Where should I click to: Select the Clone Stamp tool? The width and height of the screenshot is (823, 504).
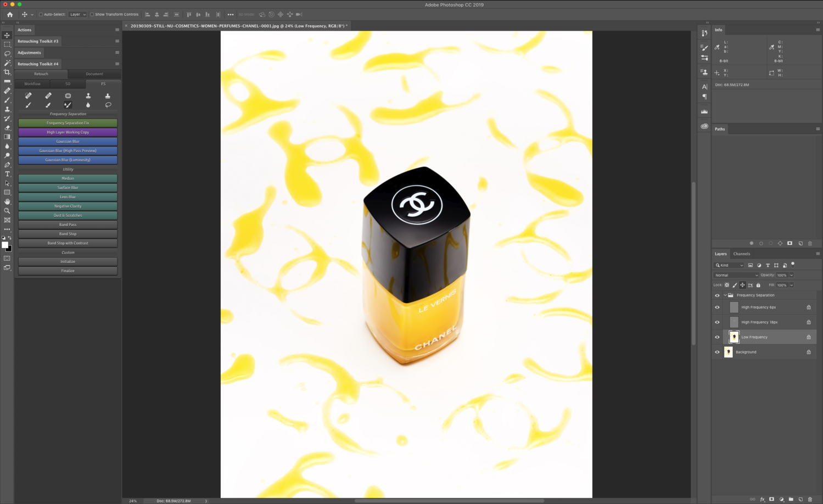point(7,109)
